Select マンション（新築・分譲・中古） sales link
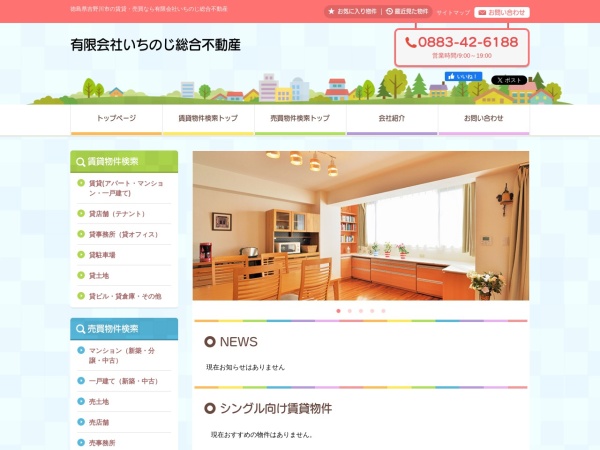The width and height of the screenshot is (600, 450). pos(122,355)
